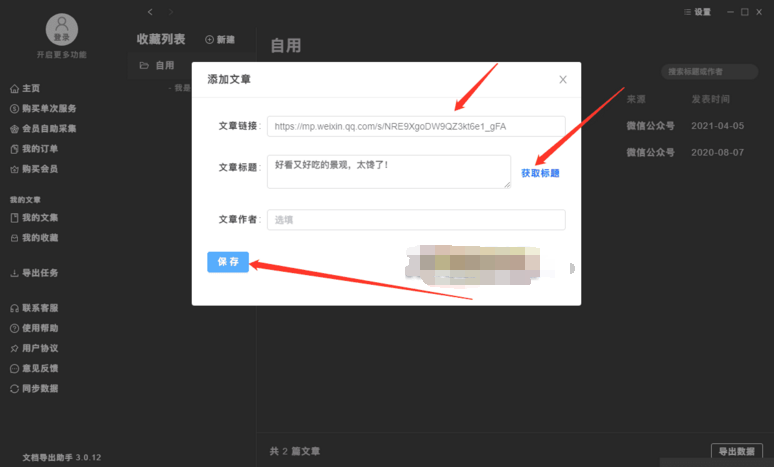774x467 pixels.
Task: Click 获取标题 link
Action: pos(541,173)
